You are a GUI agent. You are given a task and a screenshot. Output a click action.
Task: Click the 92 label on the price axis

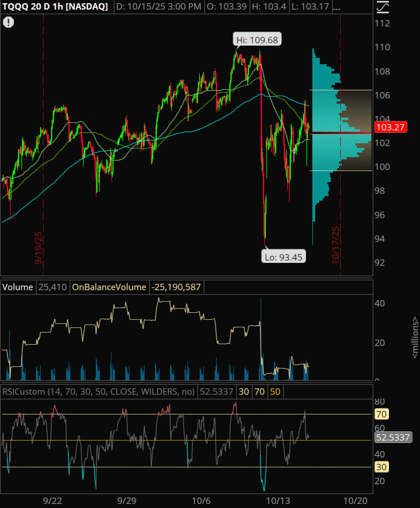380,263
